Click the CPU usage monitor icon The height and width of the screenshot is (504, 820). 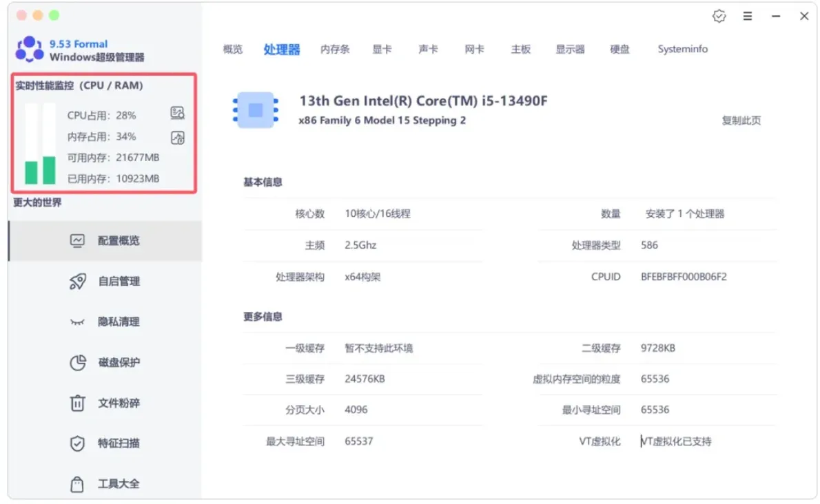click(177, 114)
